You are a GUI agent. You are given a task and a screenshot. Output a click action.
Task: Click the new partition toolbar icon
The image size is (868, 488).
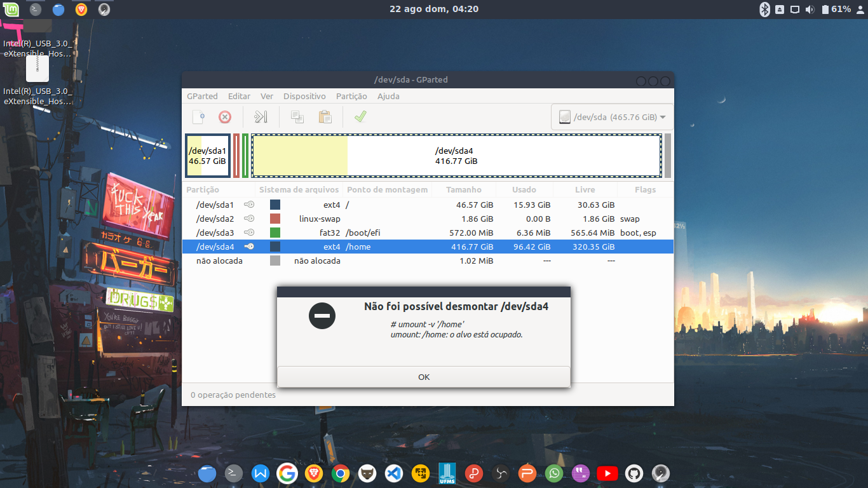click(x=199, y=117)
